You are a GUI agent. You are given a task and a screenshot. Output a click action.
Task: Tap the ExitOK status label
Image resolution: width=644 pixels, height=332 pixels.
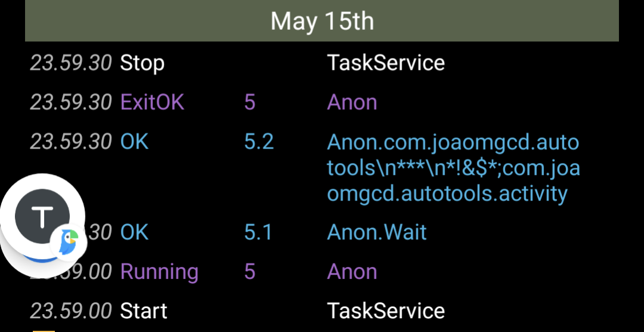tap(152, 102)
